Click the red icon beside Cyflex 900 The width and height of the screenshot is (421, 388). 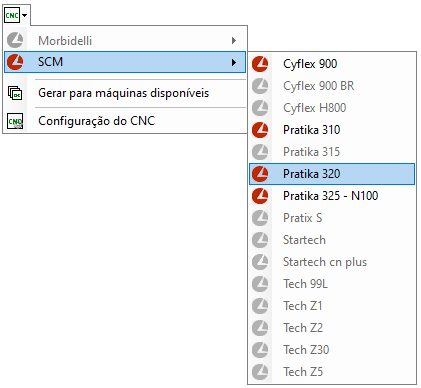260,64
